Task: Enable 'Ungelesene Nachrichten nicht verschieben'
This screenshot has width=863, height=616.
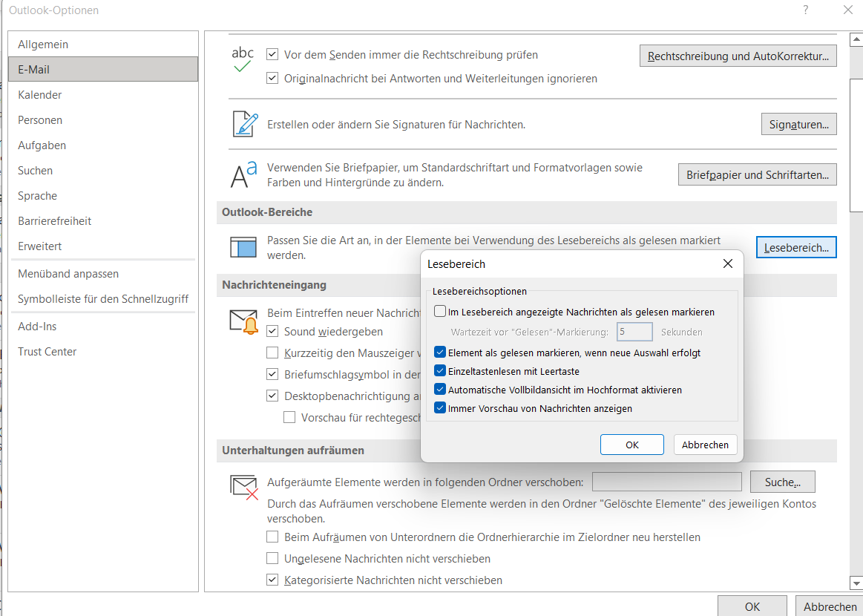Action: coord(272,558)
